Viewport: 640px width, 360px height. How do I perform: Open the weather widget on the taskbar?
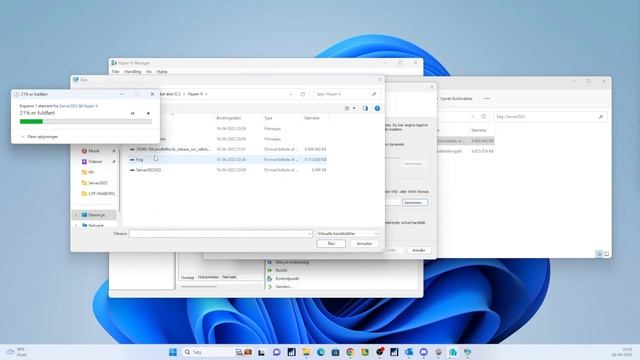tap(16, 352)
